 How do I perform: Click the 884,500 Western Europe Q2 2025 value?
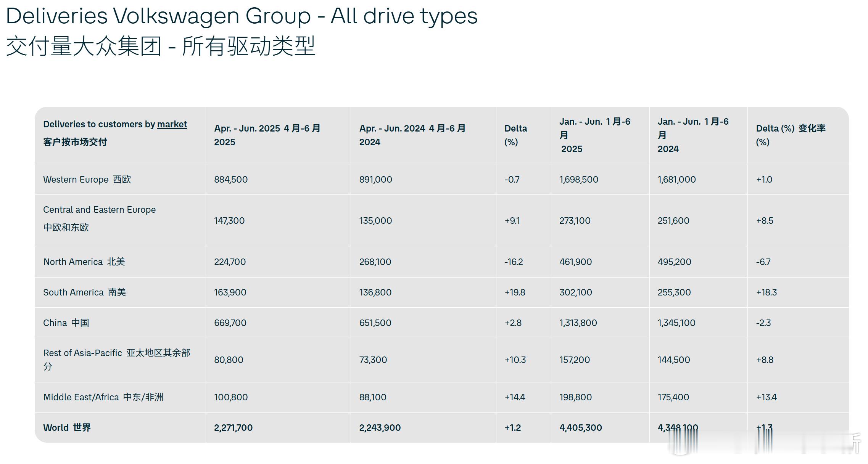pos(231,180)
